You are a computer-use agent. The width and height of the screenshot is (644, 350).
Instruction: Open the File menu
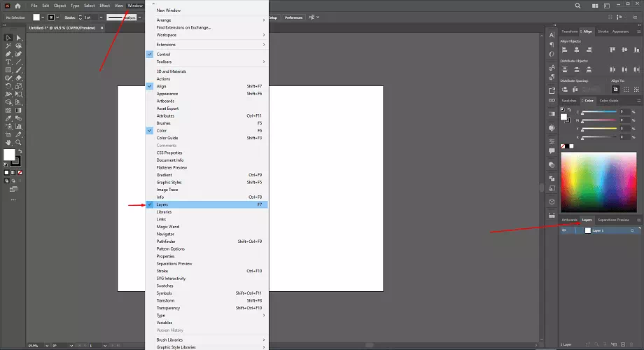click(34, 6)
